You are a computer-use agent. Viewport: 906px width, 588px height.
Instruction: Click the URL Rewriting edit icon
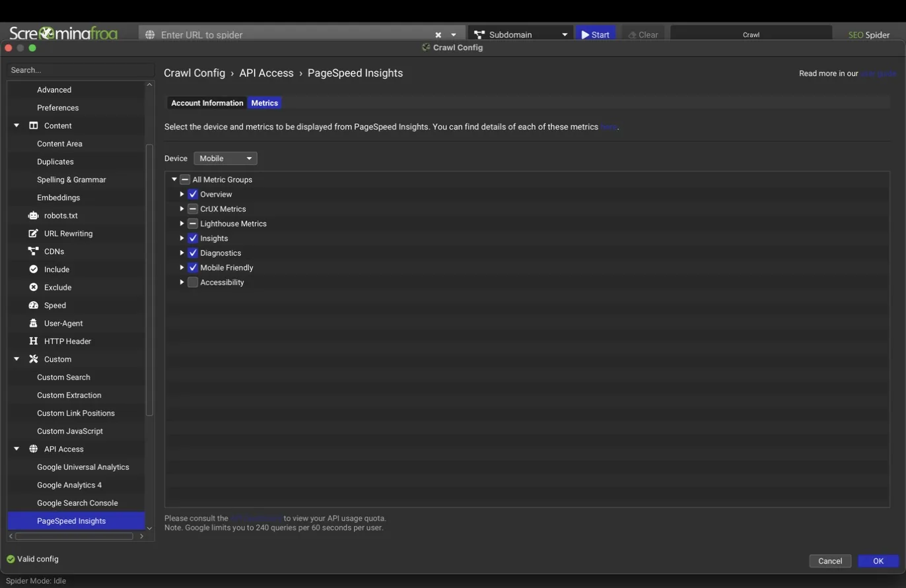[x=34, y=233]
